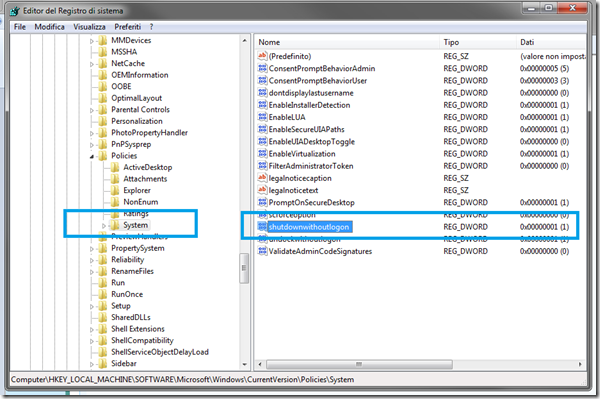
Task: Select the Sidebar key
Action: click(x=124, y=363)
